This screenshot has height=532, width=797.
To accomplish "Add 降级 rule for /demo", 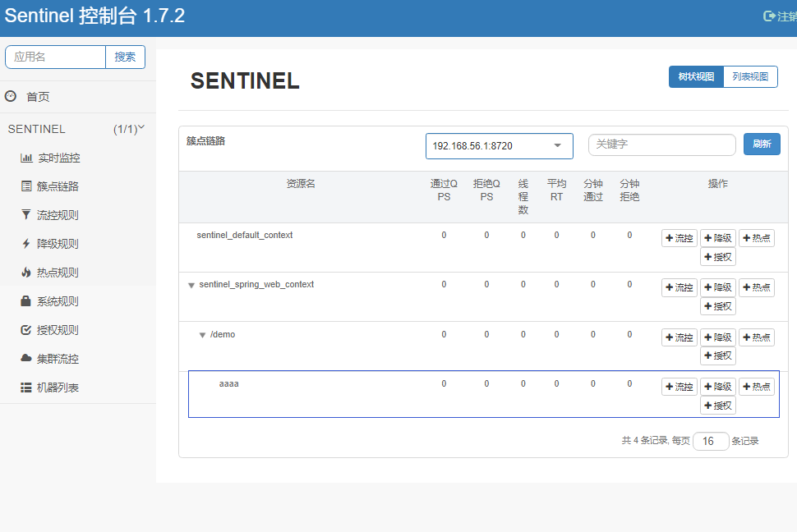I will [717, 337].
